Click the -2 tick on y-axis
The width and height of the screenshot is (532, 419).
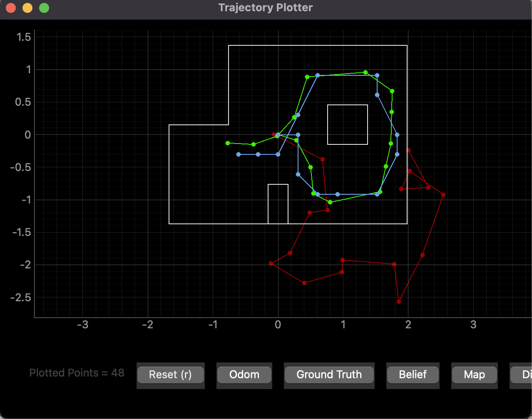(x=26, y=265)
